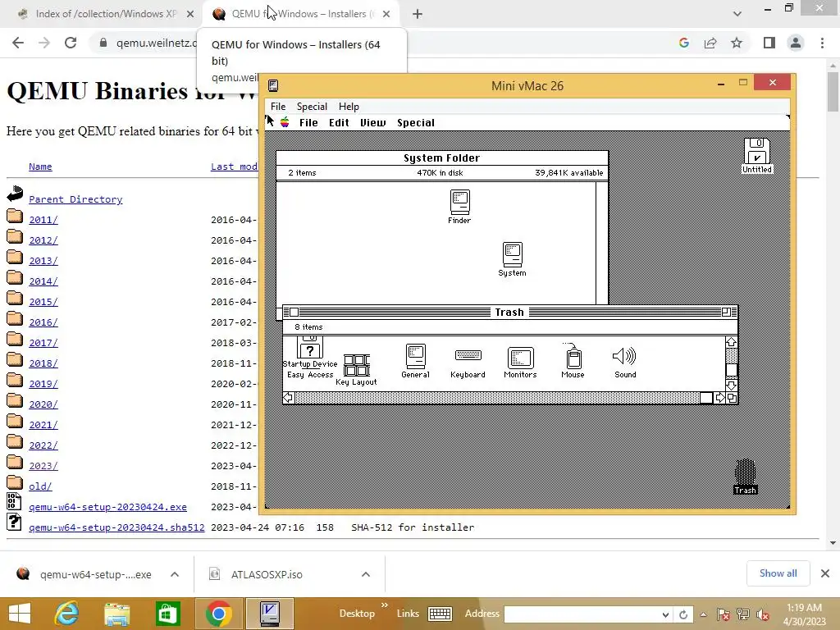Switch to Index of /collection tab
Image resolution: width=840 pixels, height=630 pixels.
pyautogui.click(x=105, y=14)
